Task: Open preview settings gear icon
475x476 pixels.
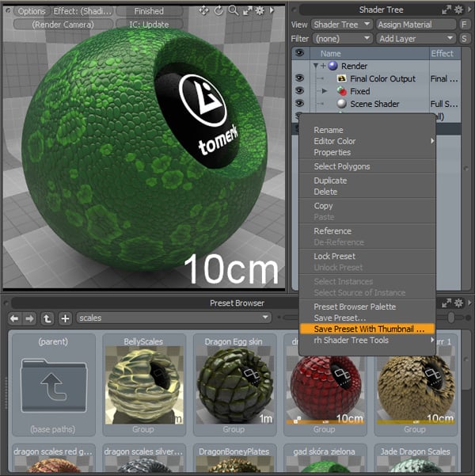Action: tap(260, 11)
